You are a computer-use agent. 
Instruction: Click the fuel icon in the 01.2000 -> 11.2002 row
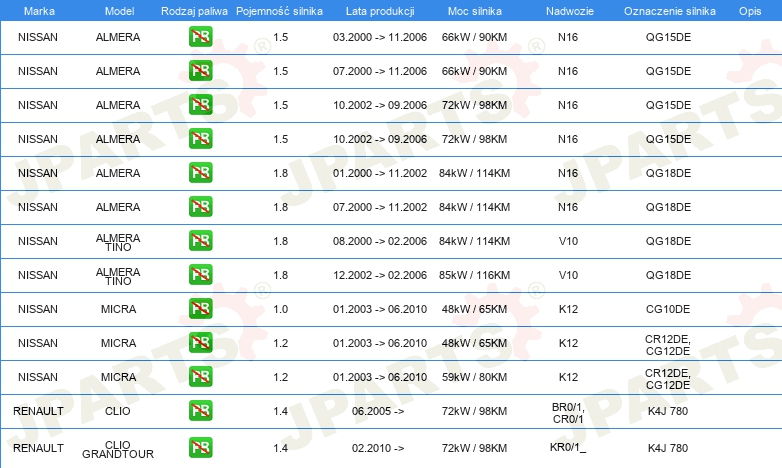200,173
